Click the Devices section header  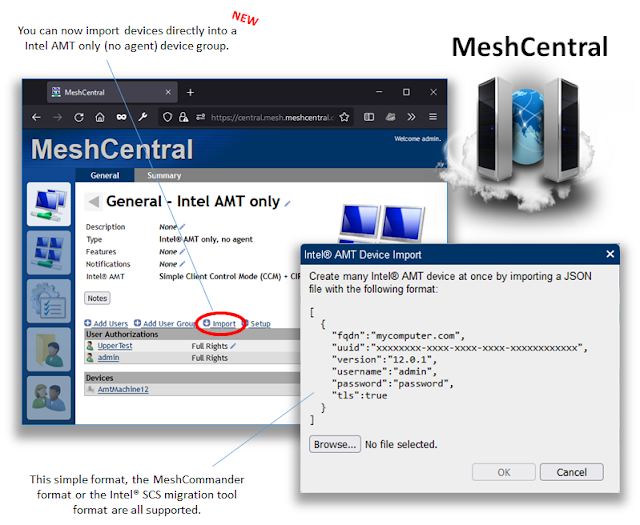(192, 378)
